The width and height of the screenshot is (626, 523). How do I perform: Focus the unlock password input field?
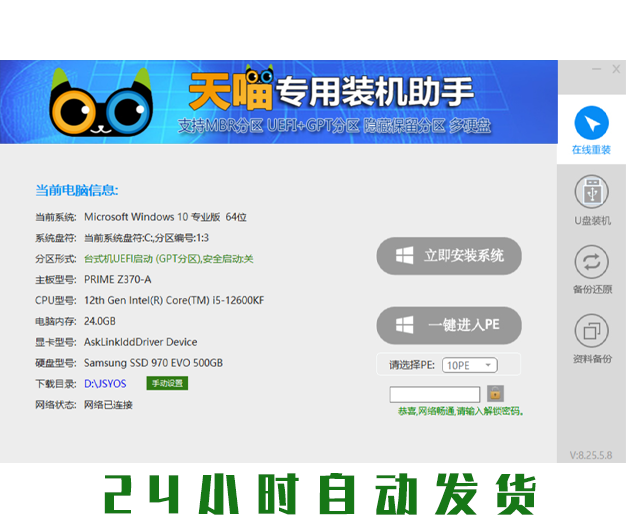coord(434,394)
